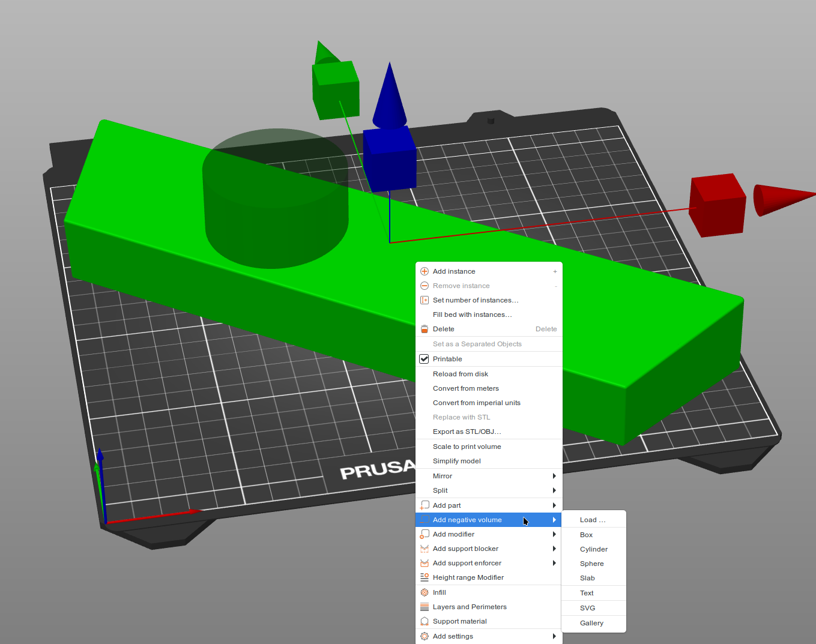Screen dimensions: 816x644
Task: Click the Set number of instances icon
Action: [x=425, y=300]
